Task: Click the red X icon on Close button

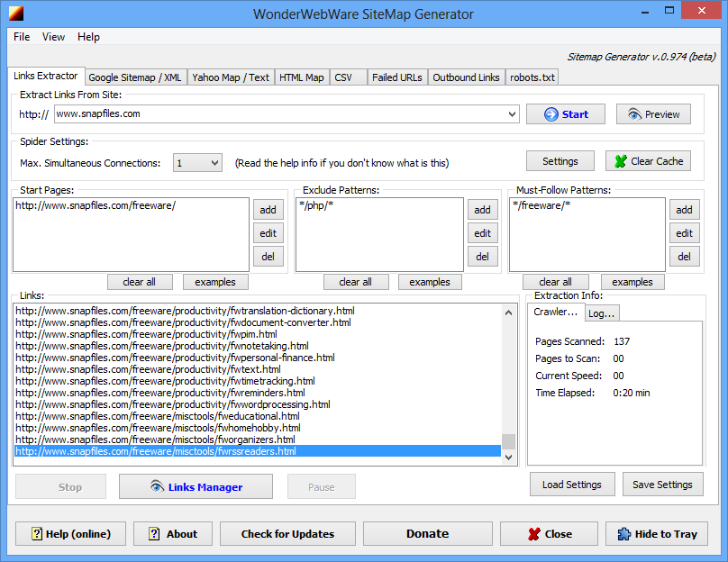Action: tap(534, 534)
